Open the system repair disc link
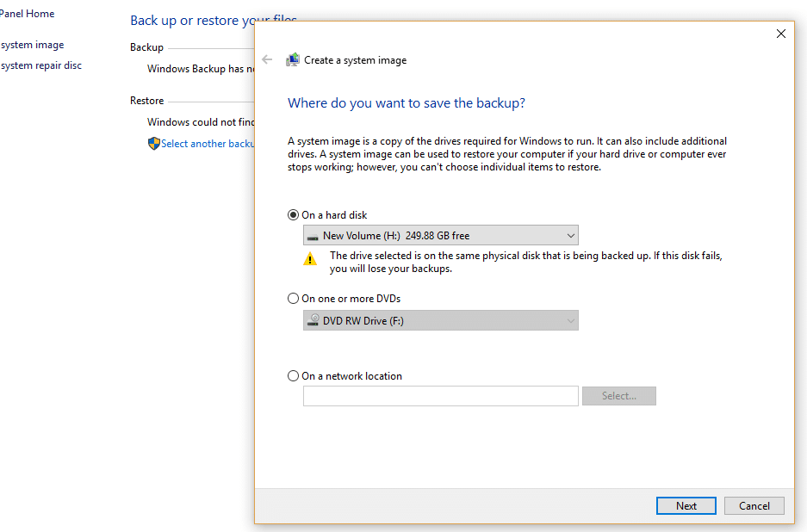This screenshot has width=807, height=532. click(40, 65)
